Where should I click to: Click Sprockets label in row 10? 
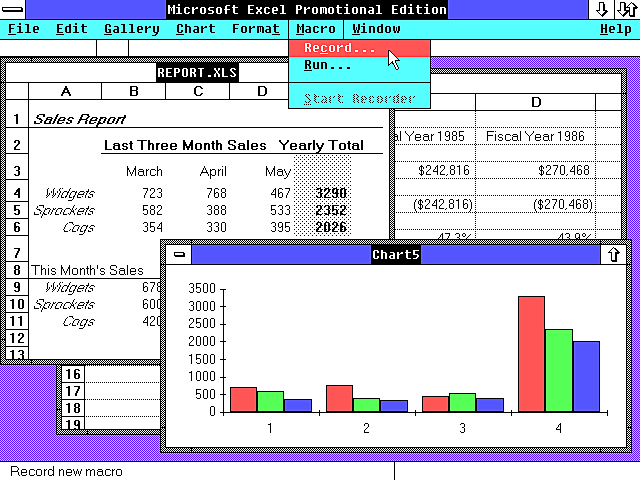[x=64, y=304]
